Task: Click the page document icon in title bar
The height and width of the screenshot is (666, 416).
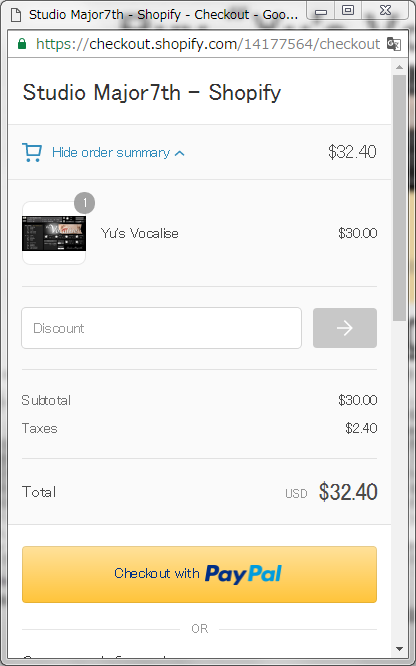Action: pos(16,15)
